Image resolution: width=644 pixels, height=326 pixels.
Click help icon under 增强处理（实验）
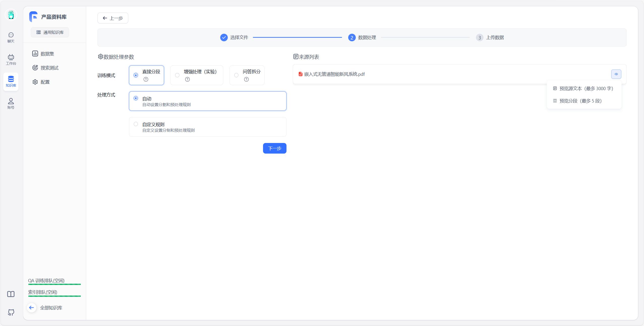[x=187, y=79]
